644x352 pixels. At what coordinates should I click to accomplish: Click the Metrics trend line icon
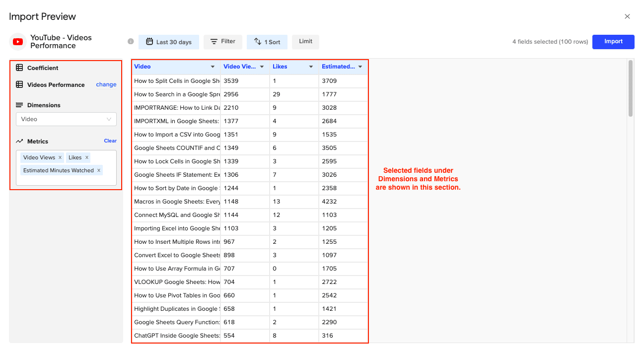tap(19, 141)
